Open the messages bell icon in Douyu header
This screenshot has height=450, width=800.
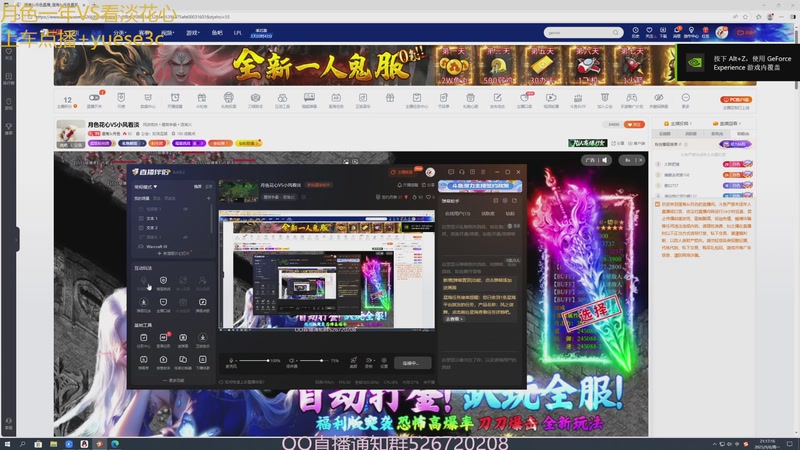[x=677, y=31]
